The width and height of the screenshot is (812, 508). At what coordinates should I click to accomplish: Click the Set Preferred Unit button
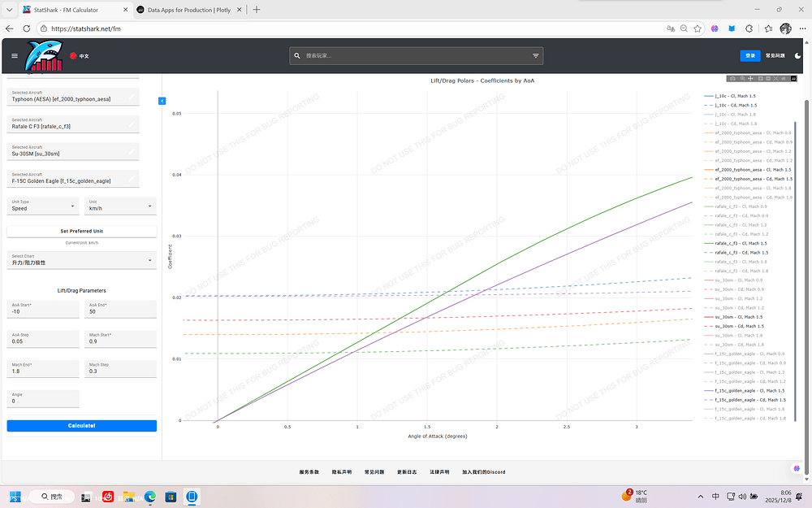[81, 231]
